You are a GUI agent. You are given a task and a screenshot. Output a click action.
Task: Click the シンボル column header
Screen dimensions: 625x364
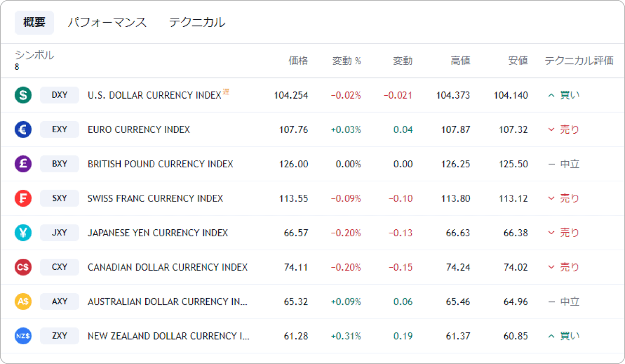[x=34, y=55]
